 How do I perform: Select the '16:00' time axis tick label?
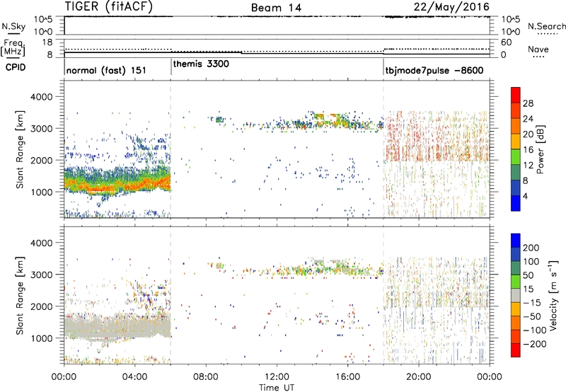(x=347, y=377)
